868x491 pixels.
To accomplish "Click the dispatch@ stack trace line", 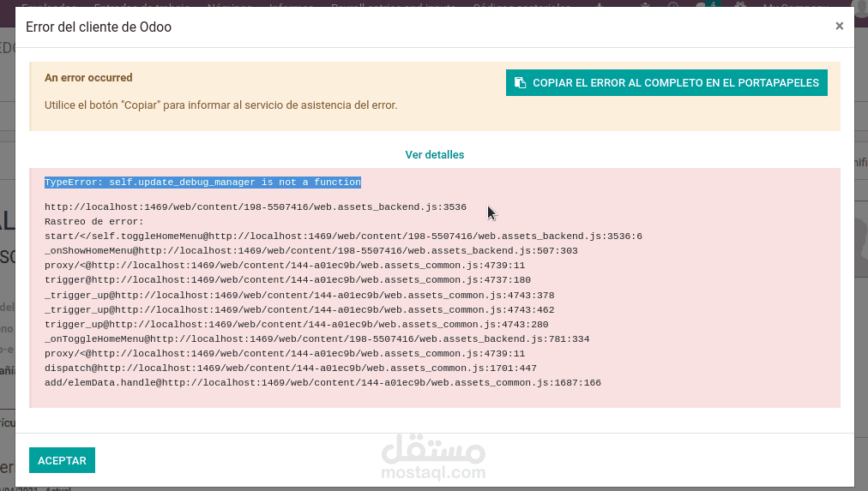I will pos(291,368).
